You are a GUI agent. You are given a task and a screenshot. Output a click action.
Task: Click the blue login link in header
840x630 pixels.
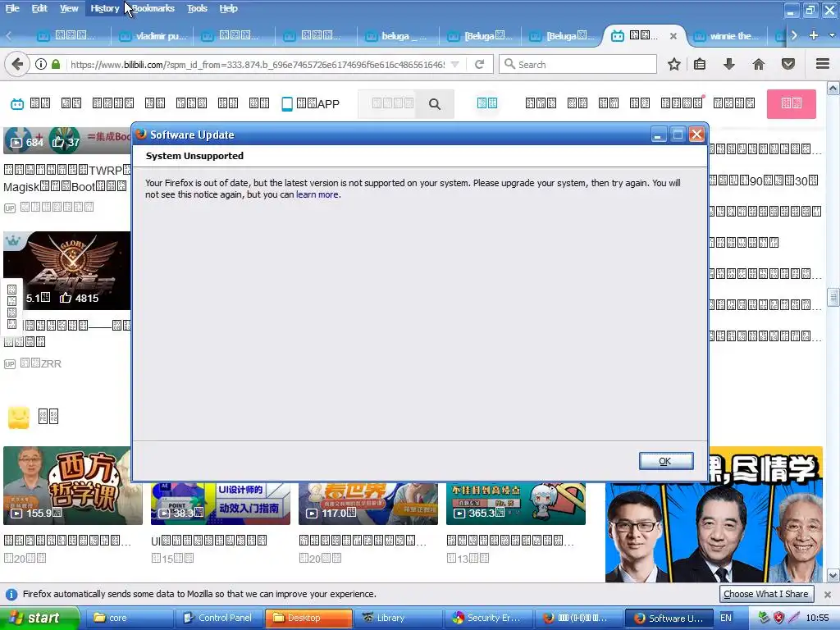point(487,103)
